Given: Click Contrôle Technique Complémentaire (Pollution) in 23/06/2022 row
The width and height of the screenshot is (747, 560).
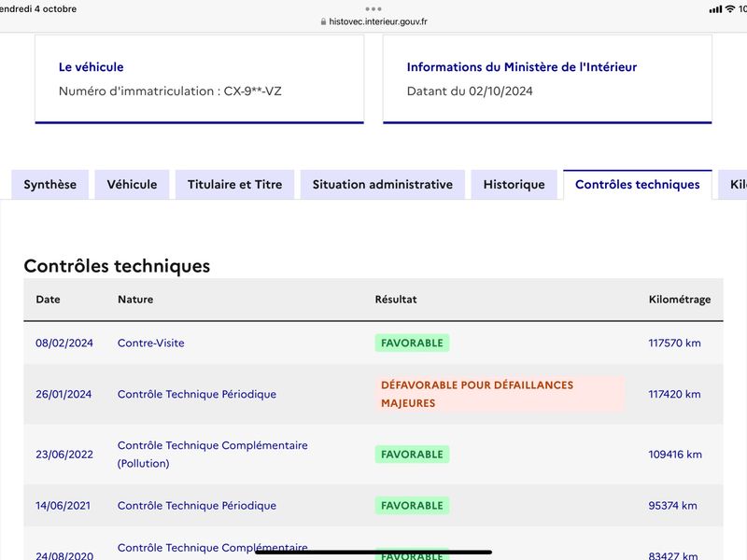Looking at the screenshot, I should 213,455.
